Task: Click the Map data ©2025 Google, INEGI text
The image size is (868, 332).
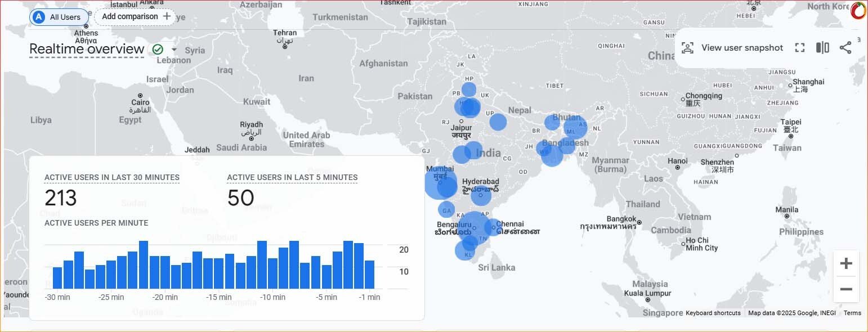Action: click(x=792, y=313)
